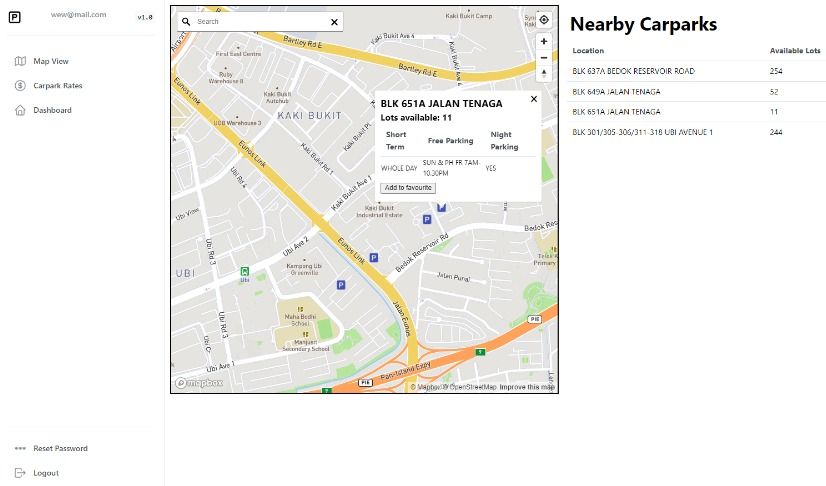Viewport: 826px width, 486px height.
Task: Clear the map search box
Action: [x=333, y=21]
